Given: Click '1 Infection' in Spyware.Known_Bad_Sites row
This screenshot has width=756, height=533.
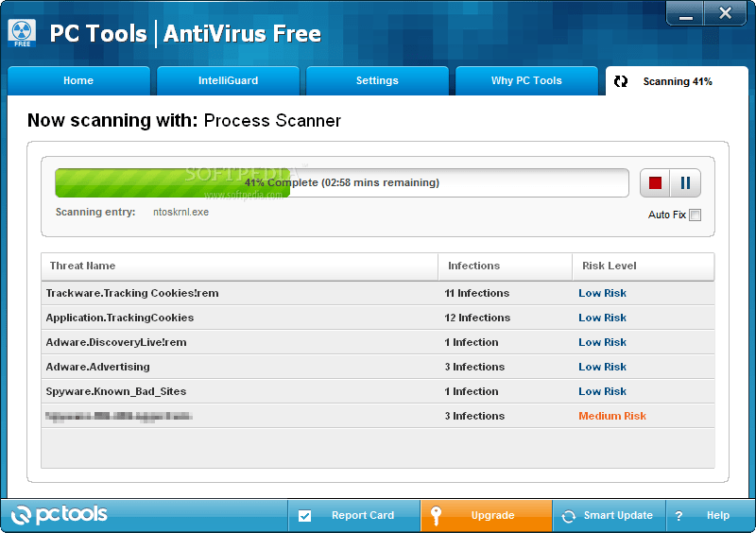Looking at the screenshot, I should 471,391.
